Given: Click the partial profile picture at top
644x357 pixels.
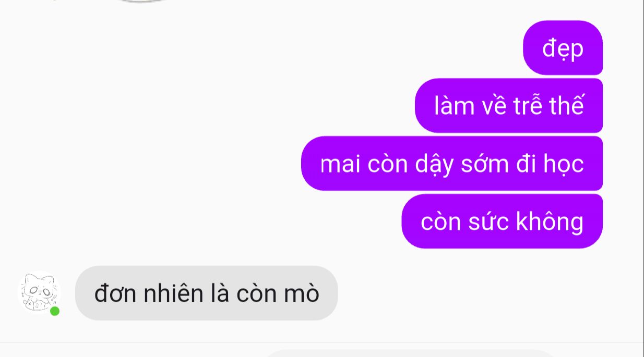Looking at the screenshot, I should tap(141, 2).
